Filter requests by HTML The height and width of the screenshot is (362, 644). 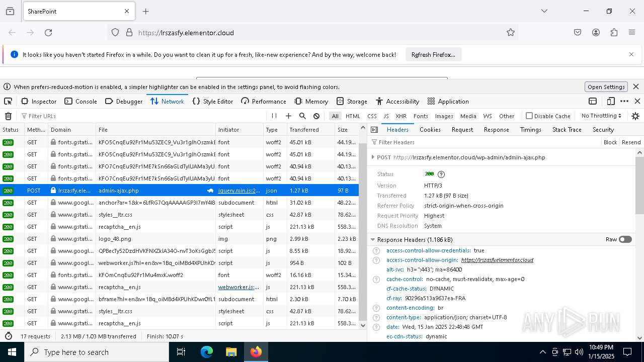point(353,116)
